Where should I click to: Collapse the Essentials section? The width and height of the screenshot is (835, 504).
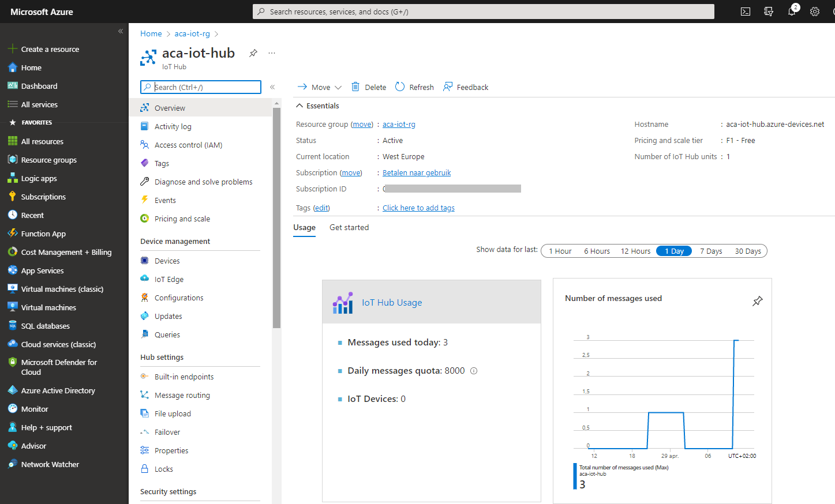pyautogui.click(x=317, y=105)
